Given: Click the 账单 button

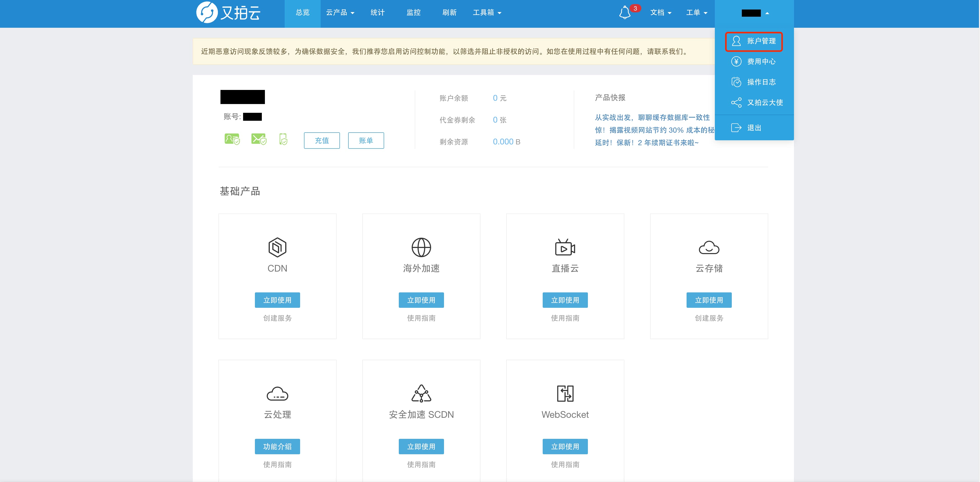Looking at the screenshot, I should (x=366, y=140).
